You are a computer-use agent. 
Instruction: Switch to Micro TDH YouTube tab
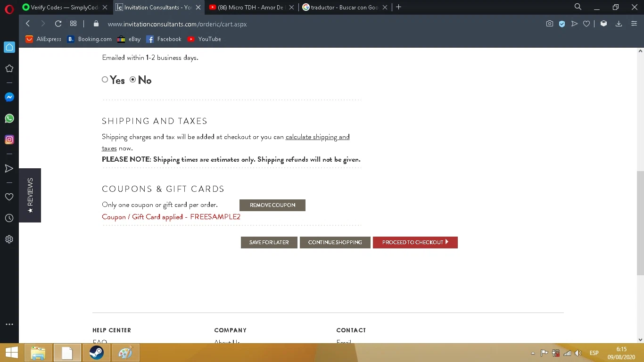pos(252,7)
